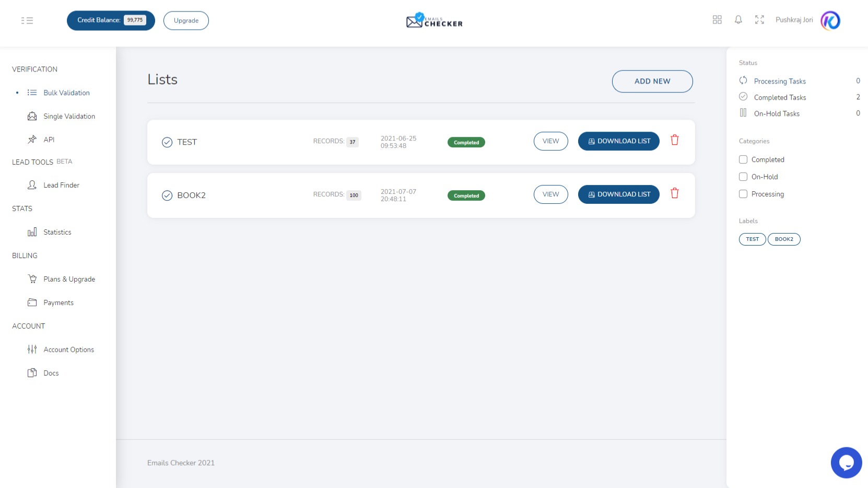The width and height of the screenshot is (868, 488).
Task: Tick the Processing category checkbox
Action: 743,194
